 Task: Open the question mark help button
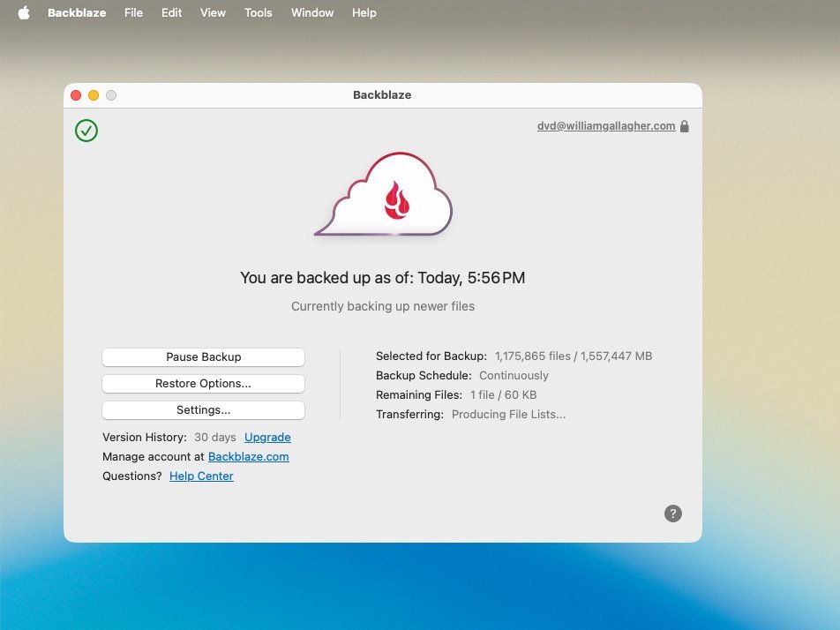(673, 514)
